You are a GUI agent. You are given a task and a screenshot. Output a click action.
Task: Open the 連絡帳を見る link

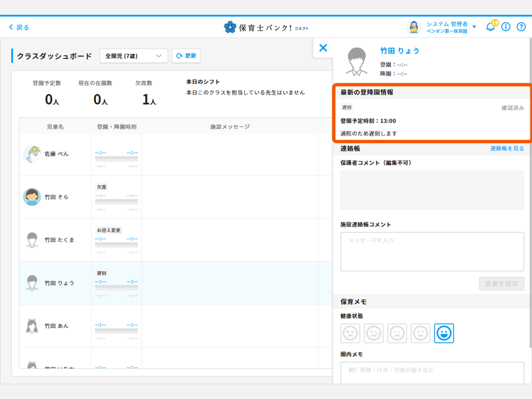click(x=507, y=148)
